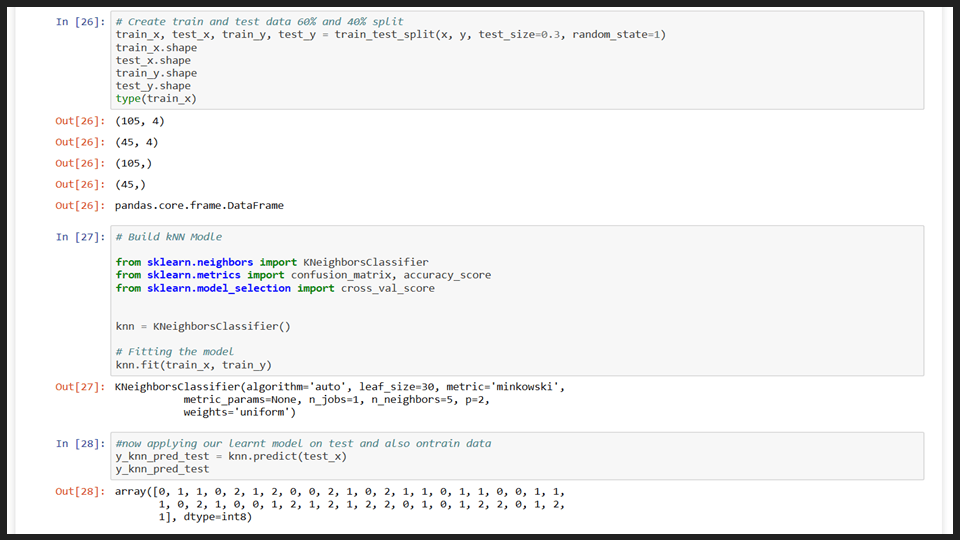Click the type(train_x) line in cell 26
The height and width of the screenshot is (540, 960).
coord(156,99)
